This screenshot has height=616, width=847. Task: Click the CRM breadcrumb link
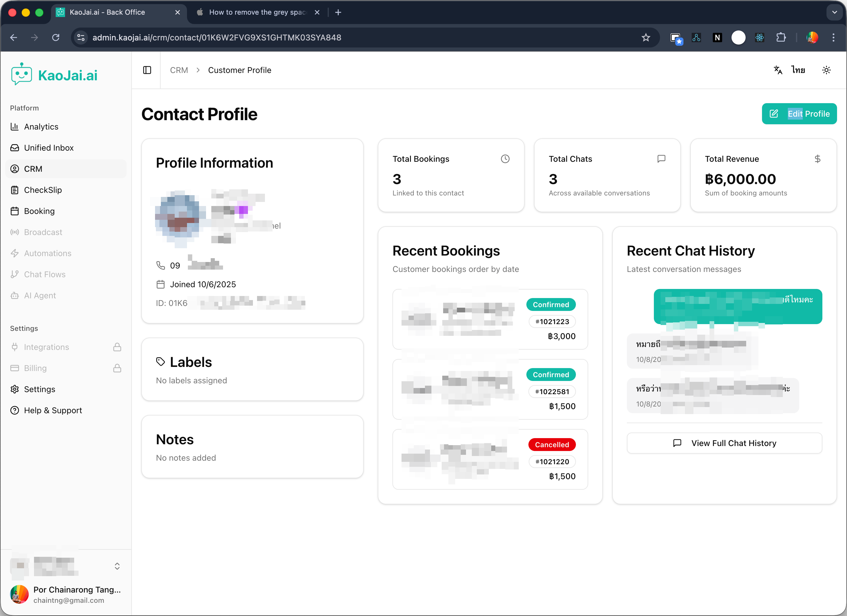point(179,70)
